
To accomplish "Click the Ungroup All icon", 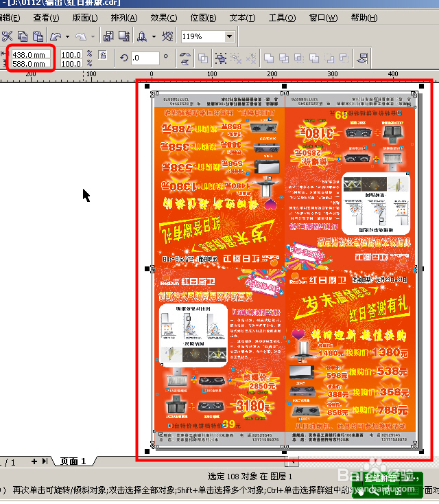I will coord(251,58).
